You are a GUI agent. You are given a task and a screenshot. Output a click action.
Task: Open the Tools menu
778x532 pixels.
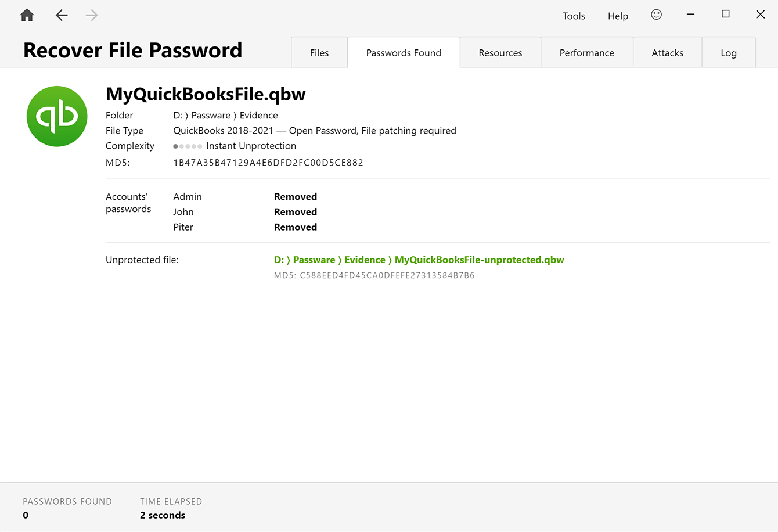coord(574,16)
